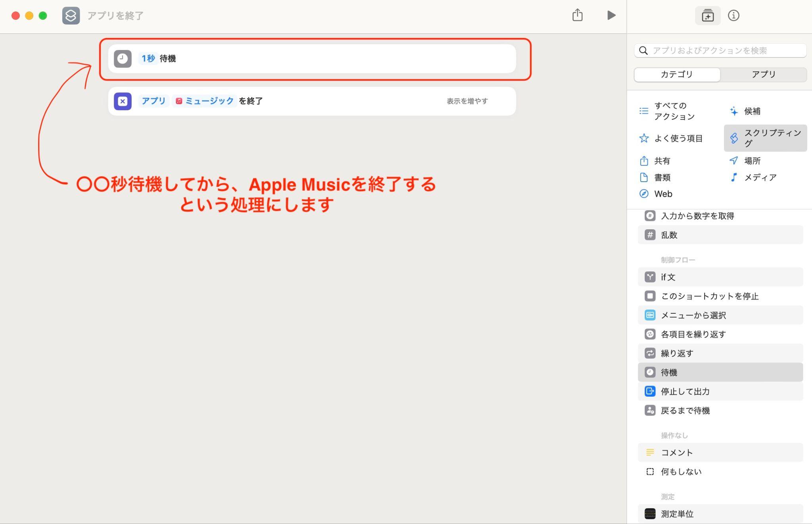
Task: Click 表示を増やす to expand options
Action: [x=467, y=101]
